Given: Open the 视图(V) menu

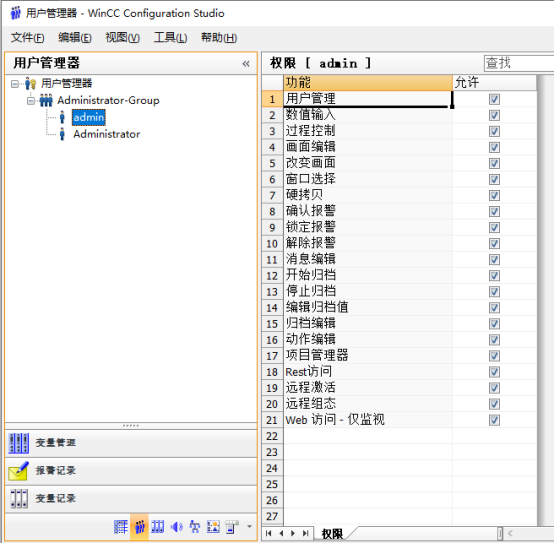Looking at the screenshot, I should tap(123, 37).
